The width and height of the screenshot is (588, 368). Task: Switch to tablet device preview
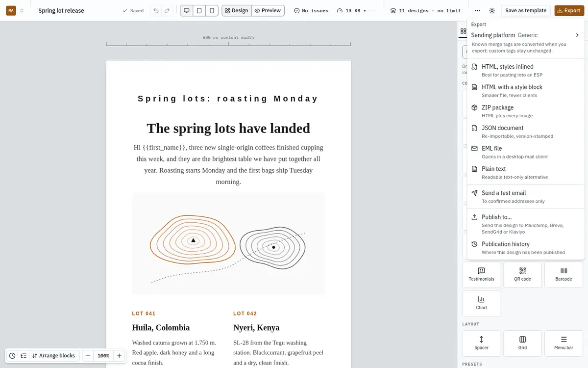pos(199,10)
